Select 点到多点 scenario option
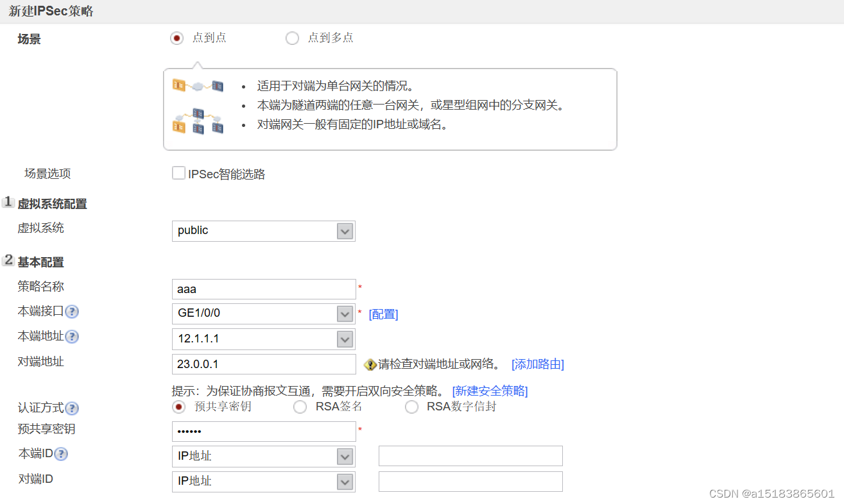The image size is (844, 504). 292,38
